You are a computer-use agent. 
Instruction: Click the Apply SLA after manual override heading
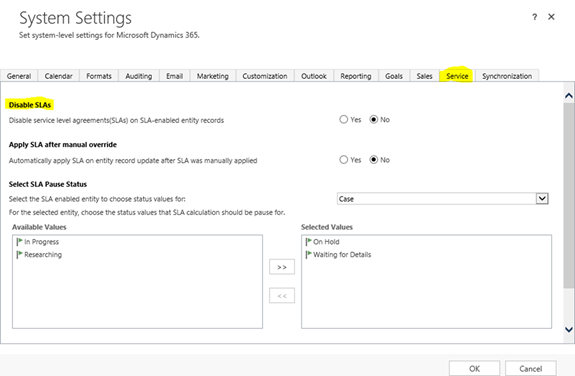click(x=63, y=145)
